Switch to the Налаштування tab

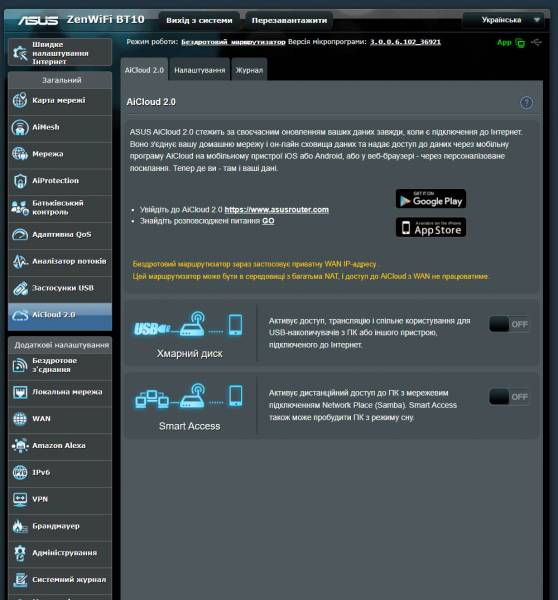point(199,70)
